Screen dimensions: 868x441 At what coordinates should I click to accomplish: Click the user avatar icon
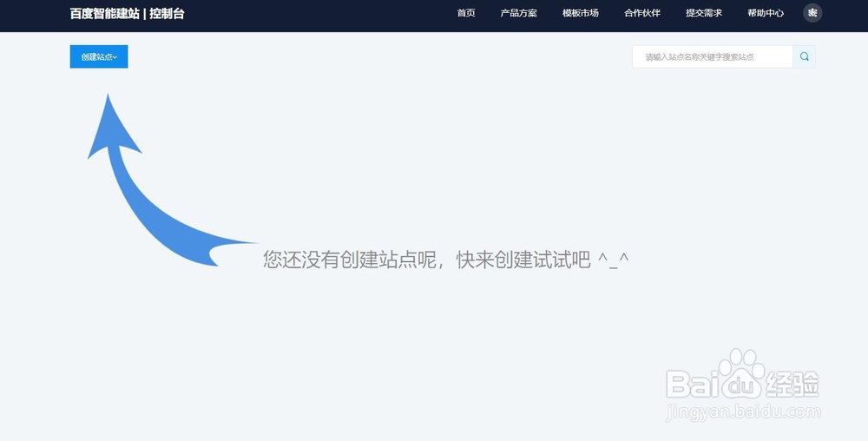[x=812, y=13]
